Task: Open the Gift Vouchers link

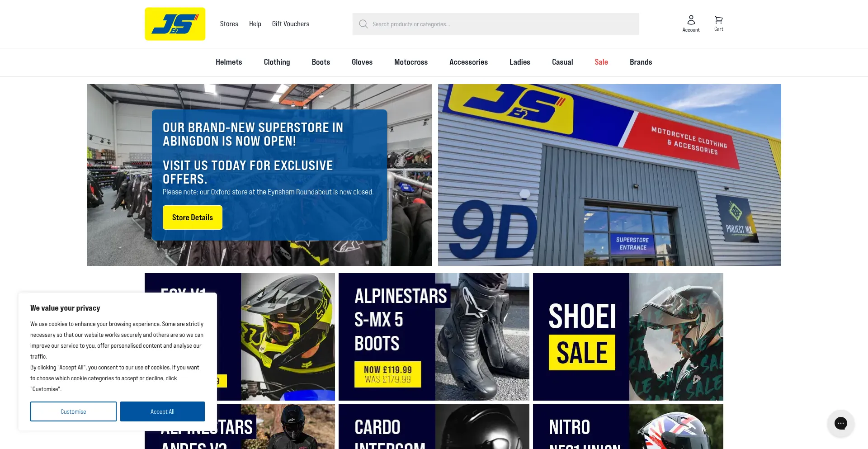Action: [x=291, y=24]
